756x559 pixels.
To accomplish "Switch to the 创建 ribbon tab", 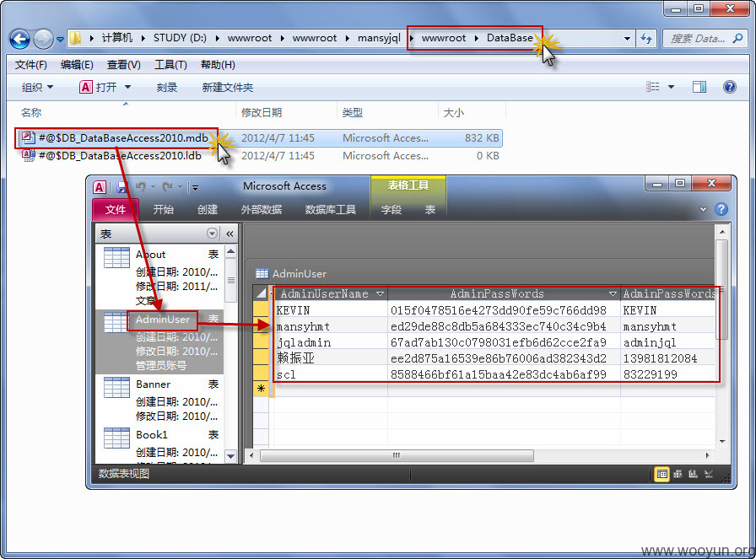I will (208, 210).
